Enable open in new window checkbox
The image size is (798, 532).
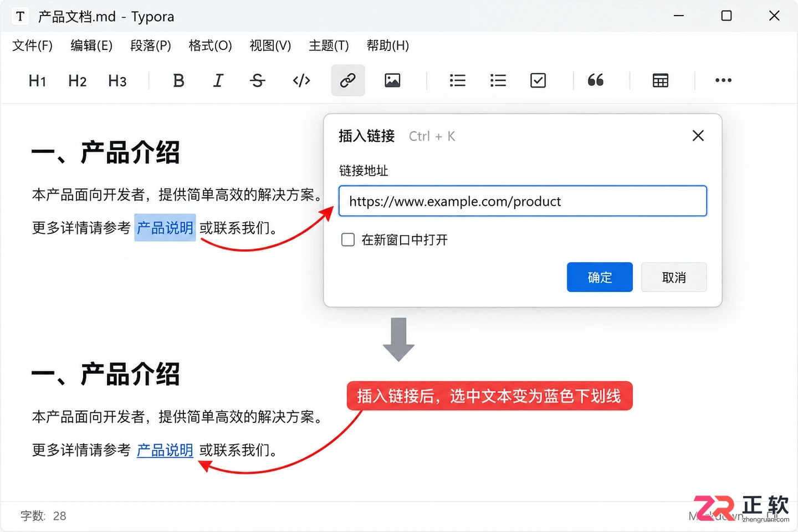coord(348,240)
